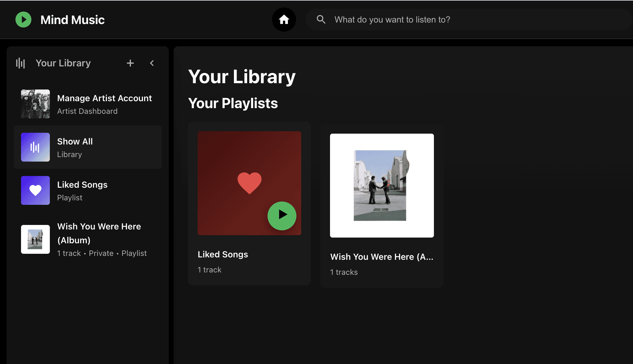The image size is (633, 364).
Task: Click the Show All purple library icon
Action: [35, 147]
